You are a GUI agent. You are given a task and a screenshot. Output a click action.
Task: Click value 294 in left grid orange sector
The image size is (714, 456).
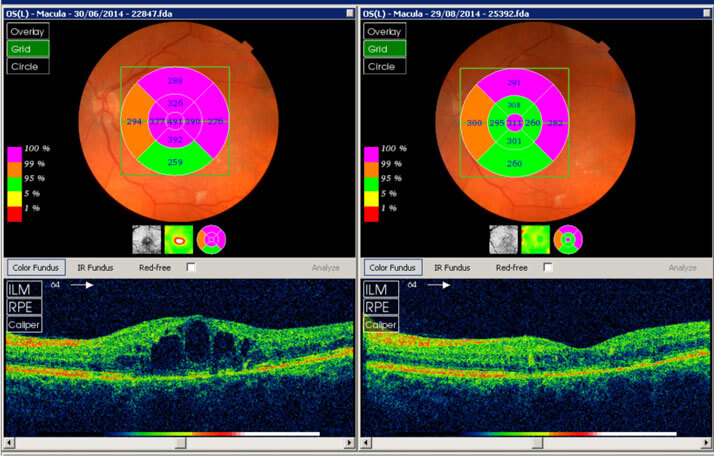pos(134,122)
